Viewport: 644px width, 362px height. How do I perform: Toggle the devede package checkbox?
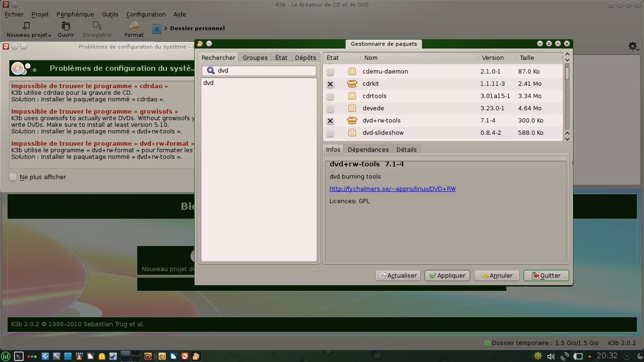point(330,108)
